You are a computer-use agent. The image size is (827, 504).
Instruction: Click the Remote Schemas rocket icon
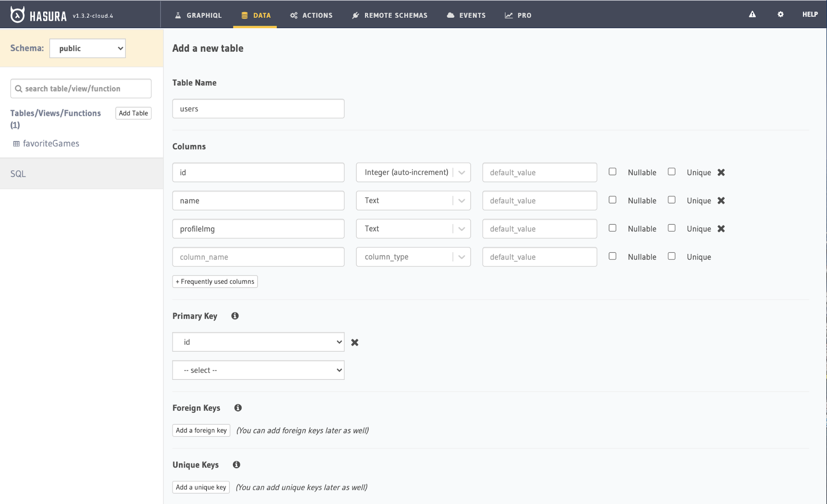pyautogui.click(x=355, y=15)
